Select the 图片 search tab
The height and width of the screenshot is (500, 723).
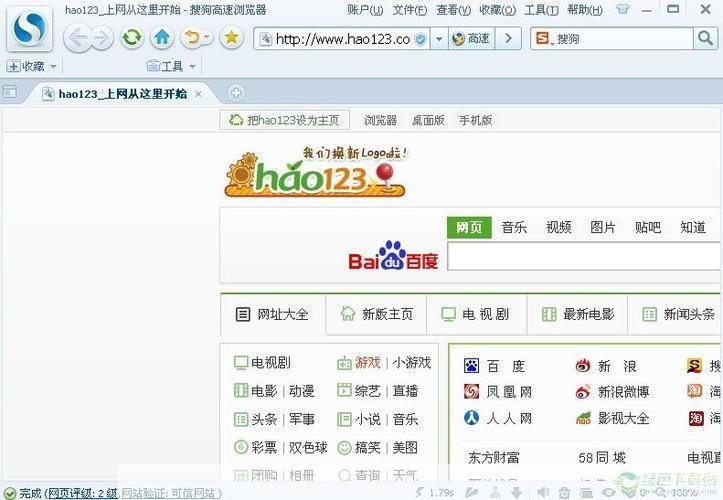coord(603,227)
